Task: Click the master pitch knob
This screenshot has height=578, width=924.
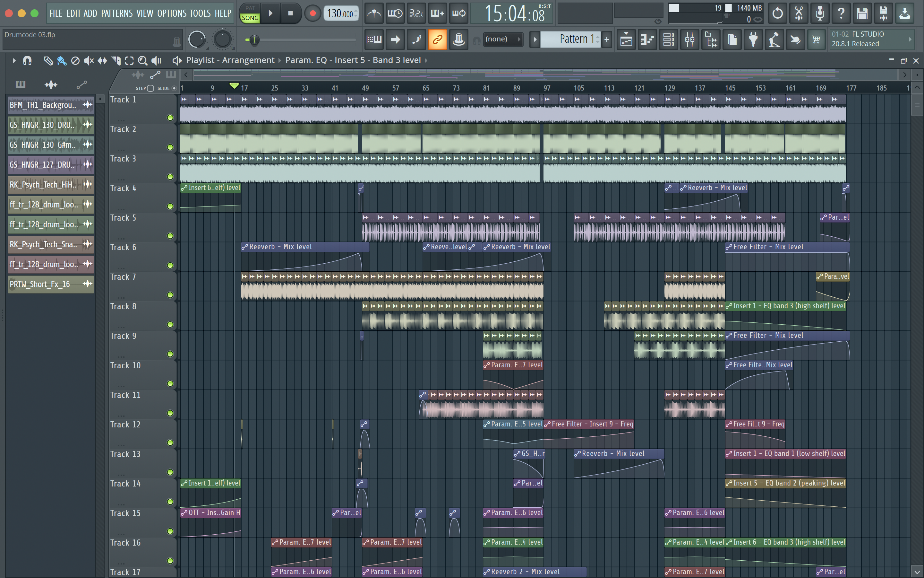Action: click(223, 39)
